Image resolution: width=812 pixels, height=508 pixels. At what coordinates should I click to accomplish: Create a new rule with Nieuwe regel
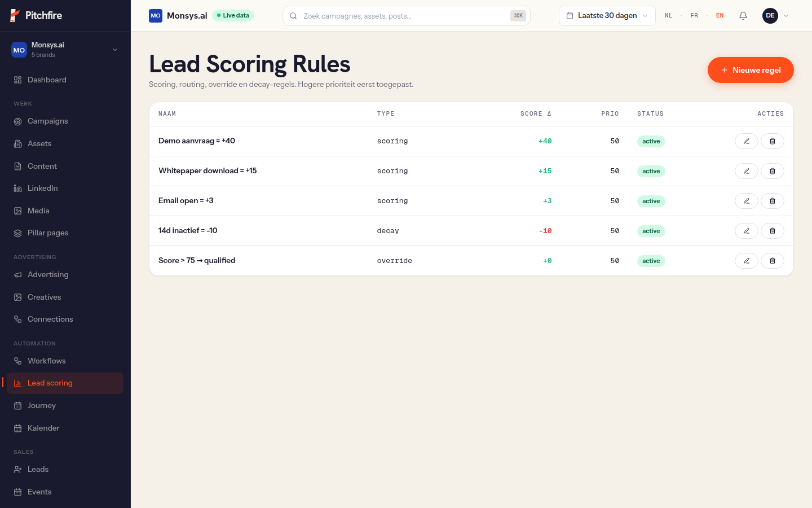751,70
